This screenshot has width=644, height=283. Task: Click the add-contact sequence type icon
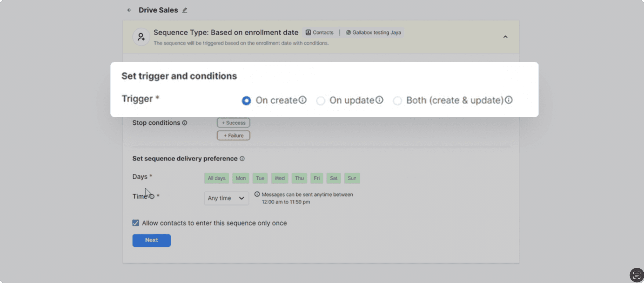[x=141, y=37]
